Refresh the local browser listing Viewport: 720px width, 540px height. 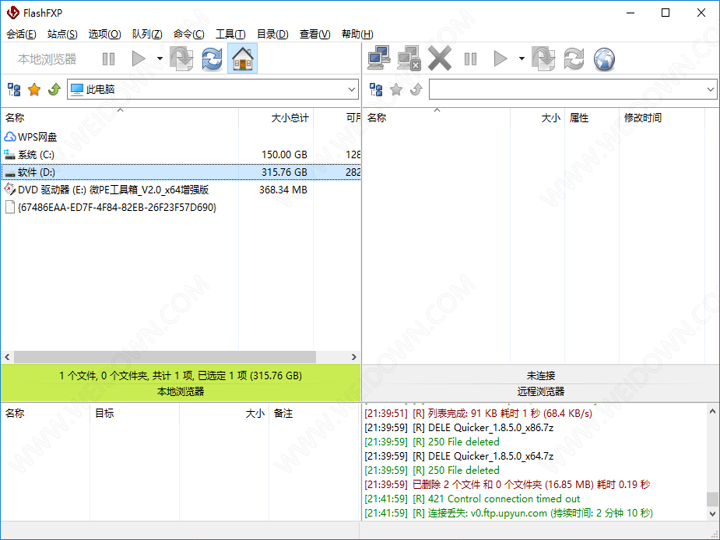[212, 59]
